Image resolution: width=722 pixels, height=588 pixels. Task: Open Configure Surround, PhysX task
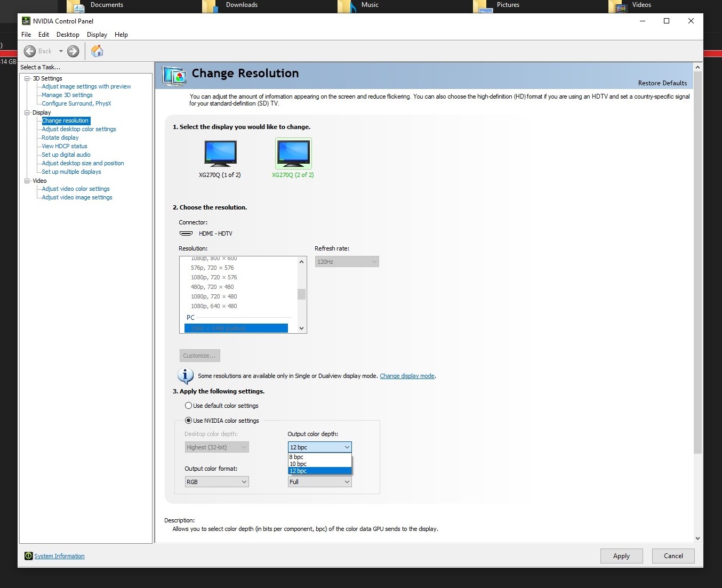click(76, 103)
